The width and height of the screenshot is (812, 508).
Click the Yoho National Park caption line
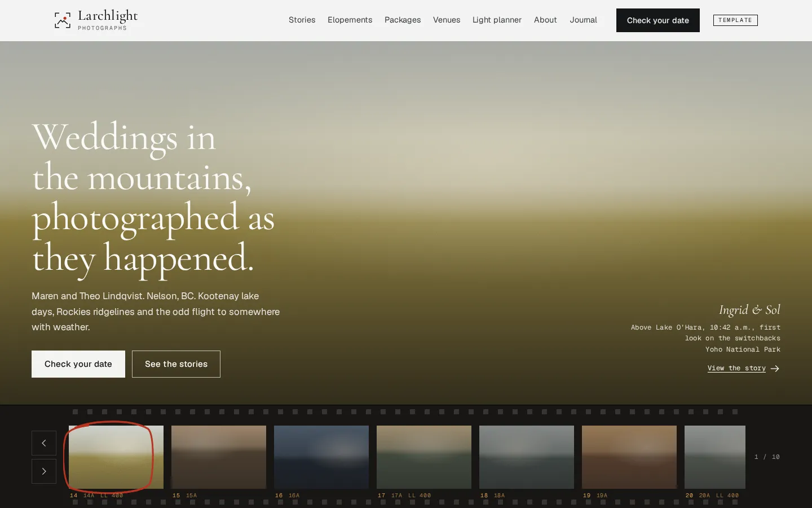(x=743, y=349)
